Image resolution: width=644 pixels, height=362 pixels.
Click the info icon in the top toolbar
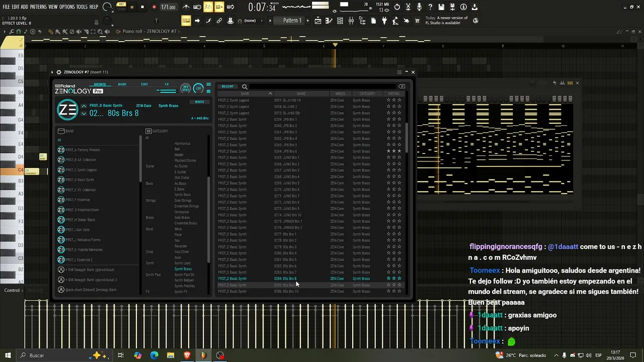pos(463,7)
